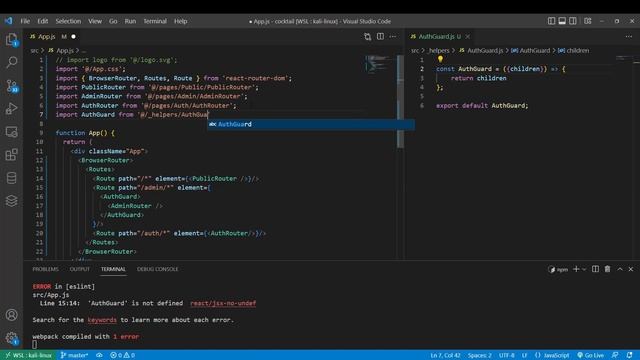Toggle primary sidebar layout button
Image resolution: width=640 pixels, height=360 pixels.
pos(551,21)
